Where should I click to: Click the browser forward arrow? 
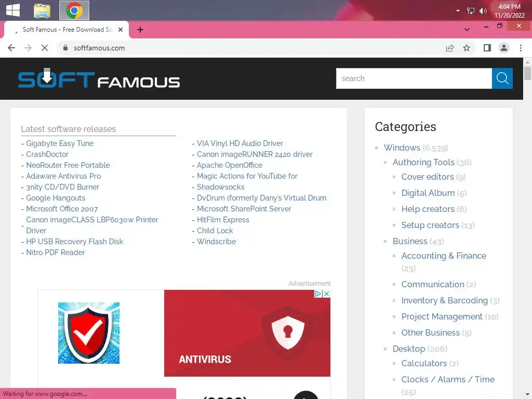coord(28,48)
